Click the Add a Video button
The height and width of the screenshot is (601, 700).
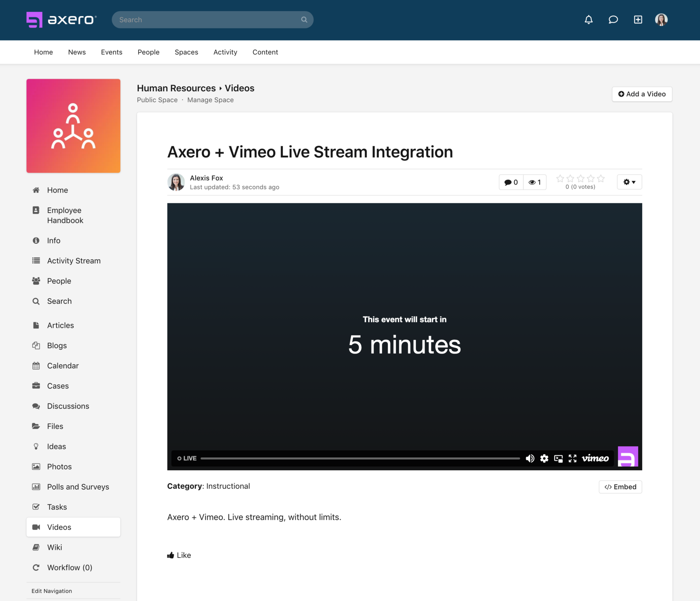[x=642, y=94]
